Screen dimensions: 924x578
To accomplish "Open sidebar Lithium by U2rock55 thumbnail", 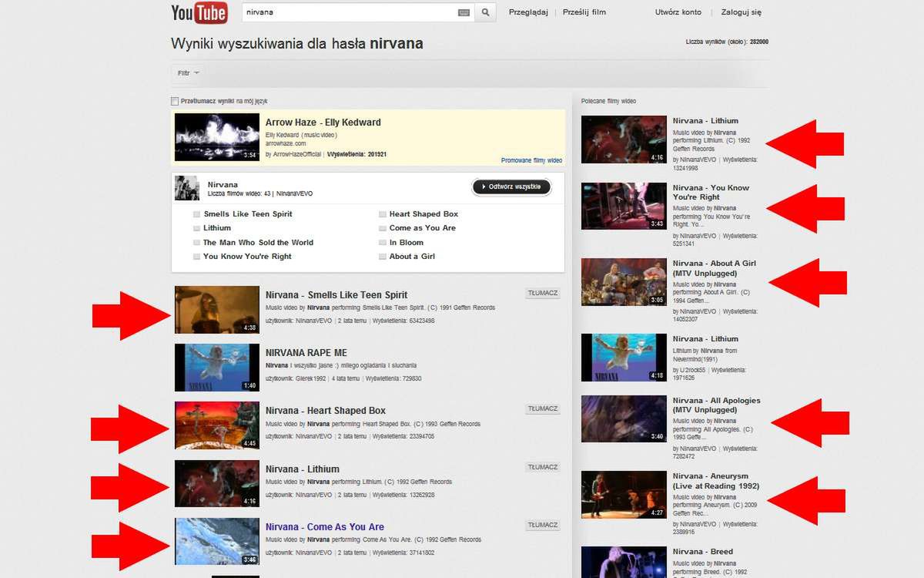I will tap(624, 358).
